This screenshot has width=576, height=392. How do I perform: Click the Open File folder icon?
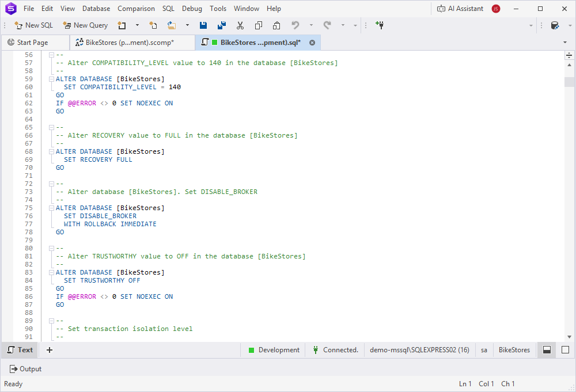(171, 25)
